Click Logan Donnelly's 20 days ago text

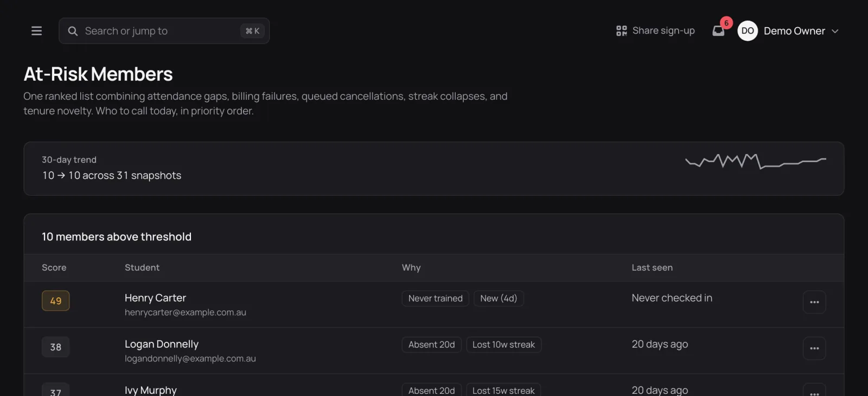click(x=660, y=344)
